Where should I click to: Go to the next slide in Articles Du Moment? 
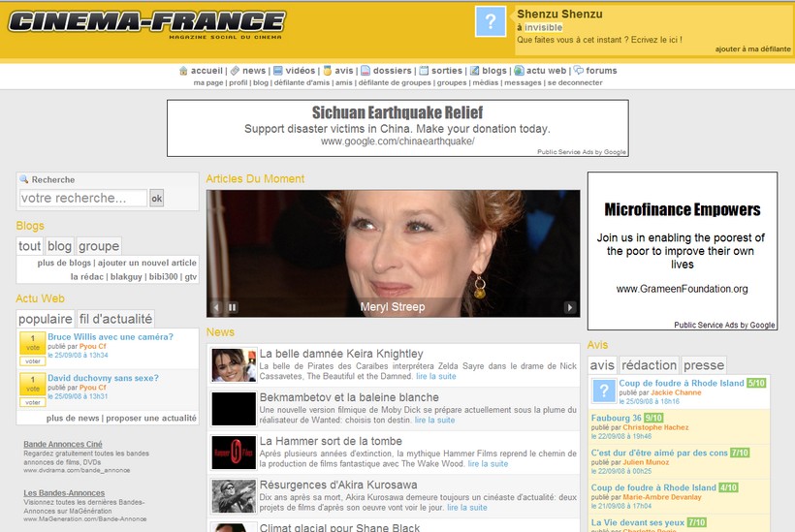click(x=570, y=307)
